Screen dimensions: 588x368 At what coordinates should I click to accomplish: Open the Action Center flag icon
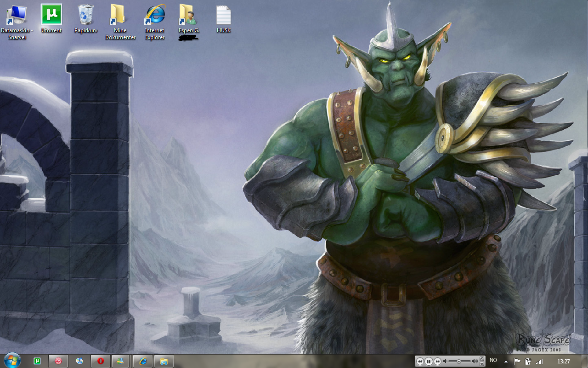click(517, 361)
